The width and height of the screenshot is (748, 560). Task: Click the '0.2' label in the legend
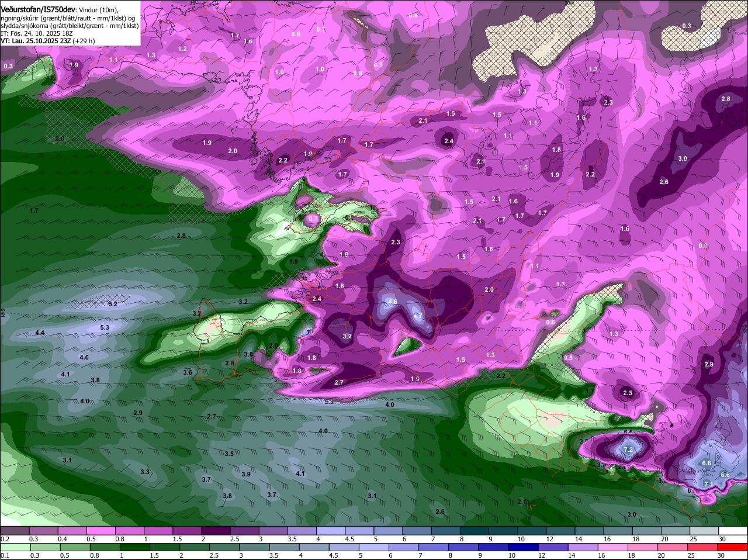[x=5, y=539]
